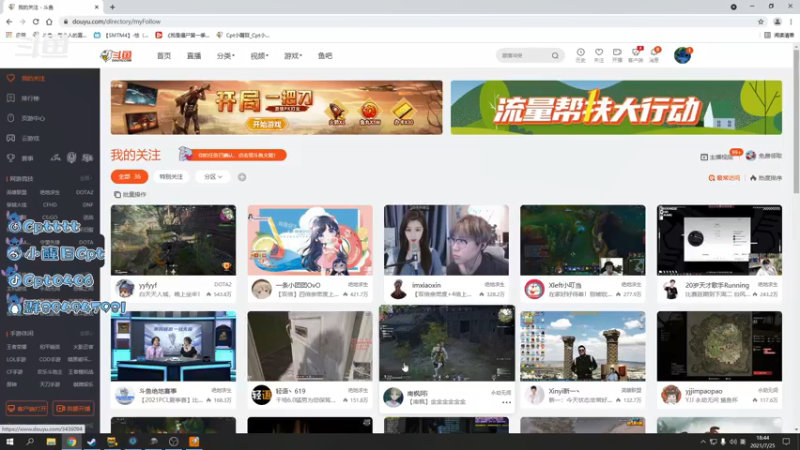This screenshot has width=800, height=450.
Task: Open the 历史 history clock icon
Action: (x=581, y=55)
